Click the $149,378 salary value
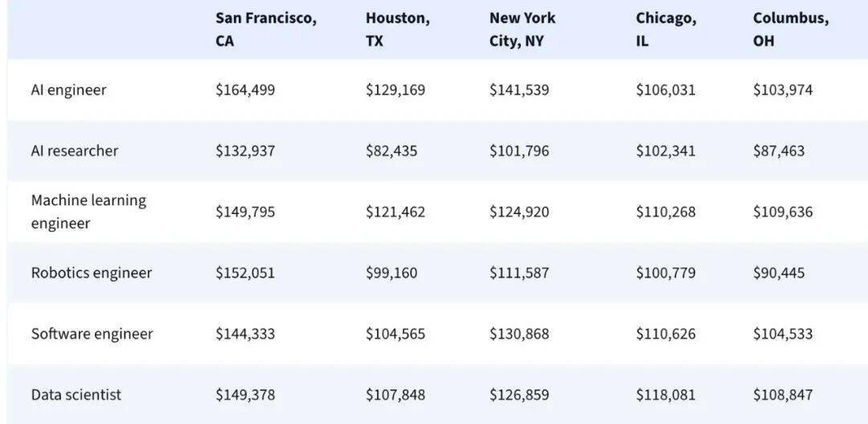The image size is (868, 424). click(x=245, y=395)
